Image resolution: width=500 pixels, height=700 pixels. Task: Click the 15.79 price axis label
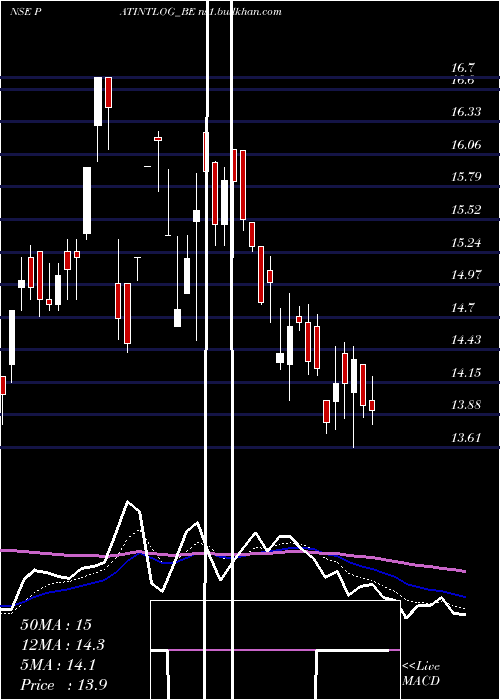click(x=466, y=177)
